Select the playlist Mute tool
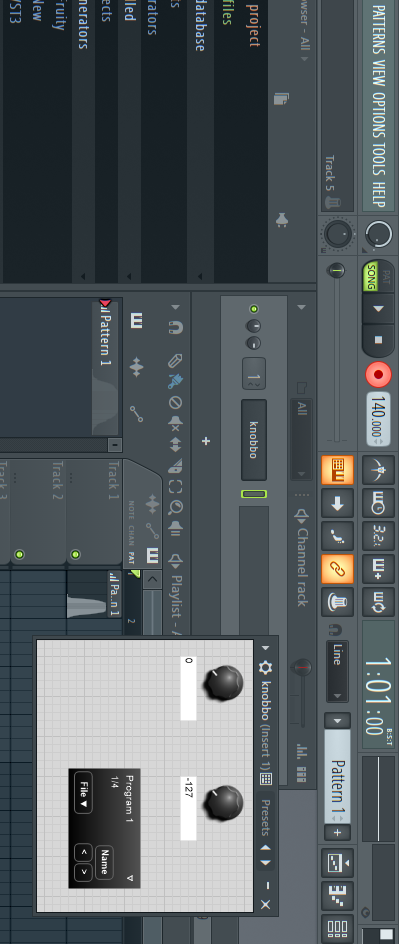 tap(175, 423)
